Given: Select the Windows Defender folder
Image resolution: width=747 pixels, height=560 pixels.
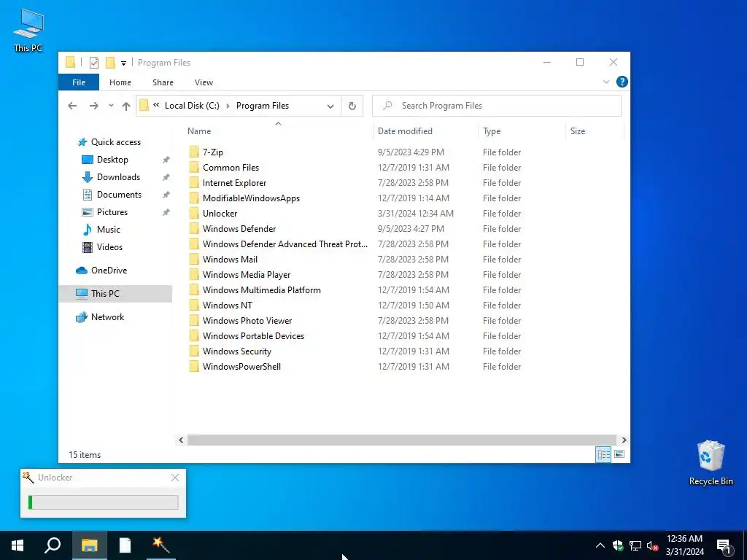Looking at the screenshot, I should tap(239, 228).
